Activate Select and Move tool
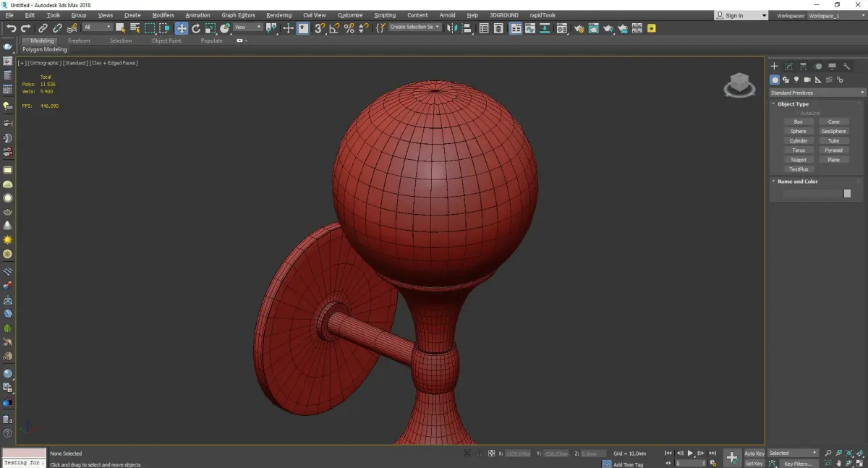This screenshot has width=868, height=468. (181, 28)
